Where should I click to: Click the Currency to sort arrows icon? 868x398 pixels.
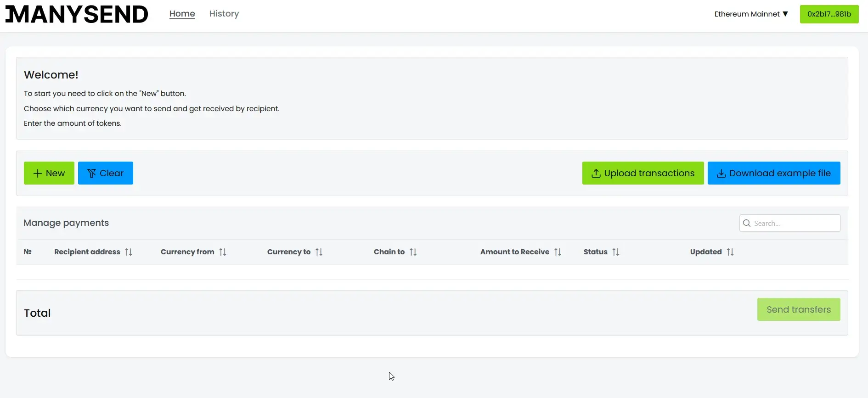click(319, 252)
